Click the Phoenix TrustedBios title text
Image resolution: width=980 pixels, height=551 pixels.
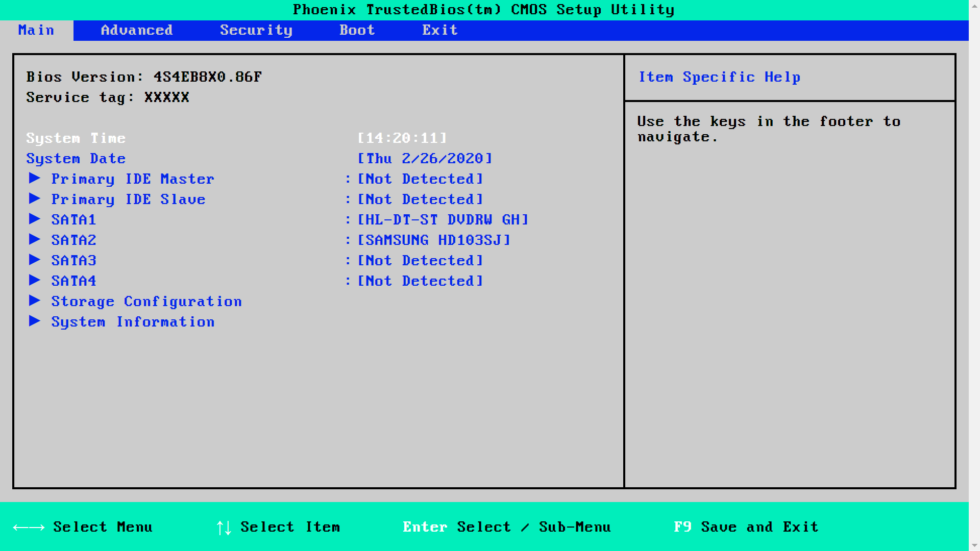tap(484, 10)
